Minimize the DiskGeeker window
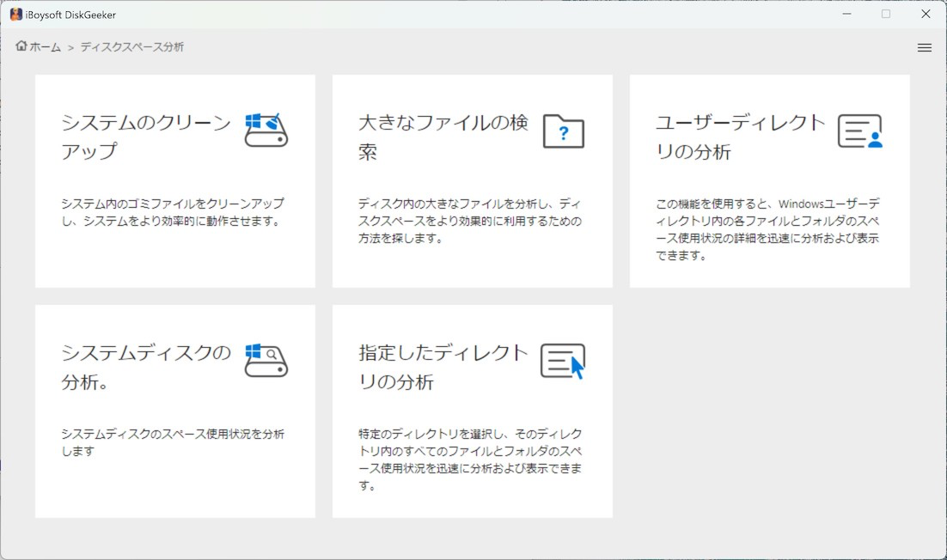 click(846, 14)
